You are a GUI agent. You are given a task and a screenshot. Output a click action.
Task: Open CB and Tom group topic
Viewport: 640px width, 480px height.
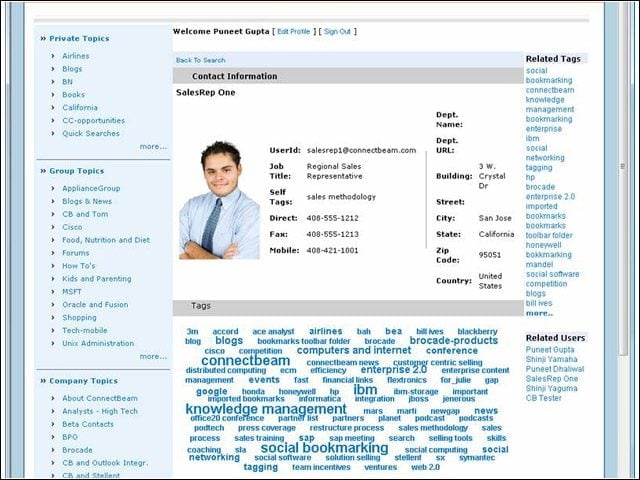(x=85, y=214)
